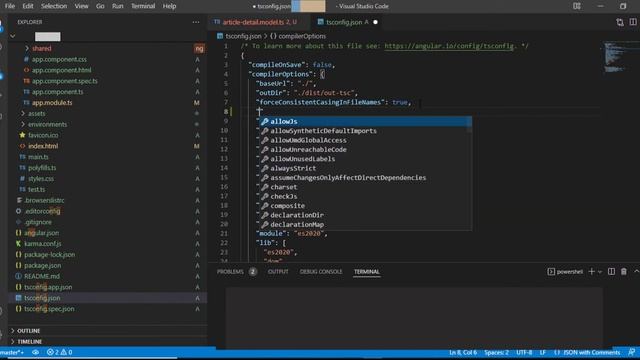This screenshot has width=640, height=360.
Task: Open encoding selector UTF-8
Action: tap(524, 352)
